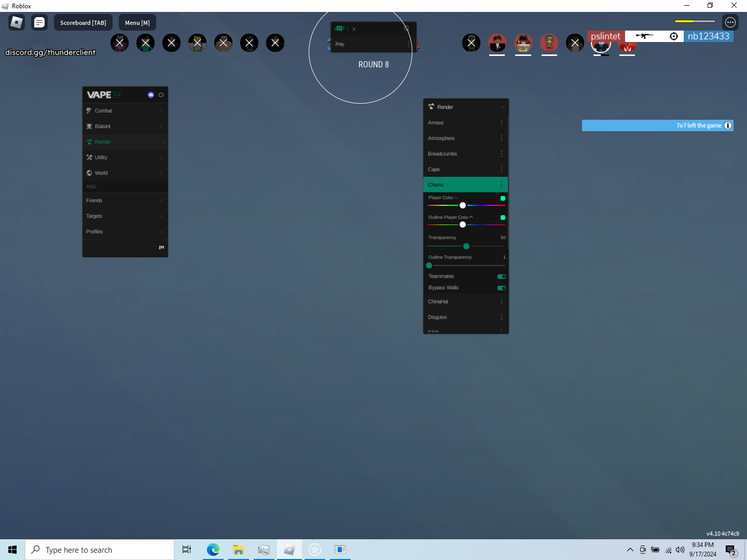Click the crosshair icon in kill feed
This screenshot has width=747, height=560.
click(674, 36)
